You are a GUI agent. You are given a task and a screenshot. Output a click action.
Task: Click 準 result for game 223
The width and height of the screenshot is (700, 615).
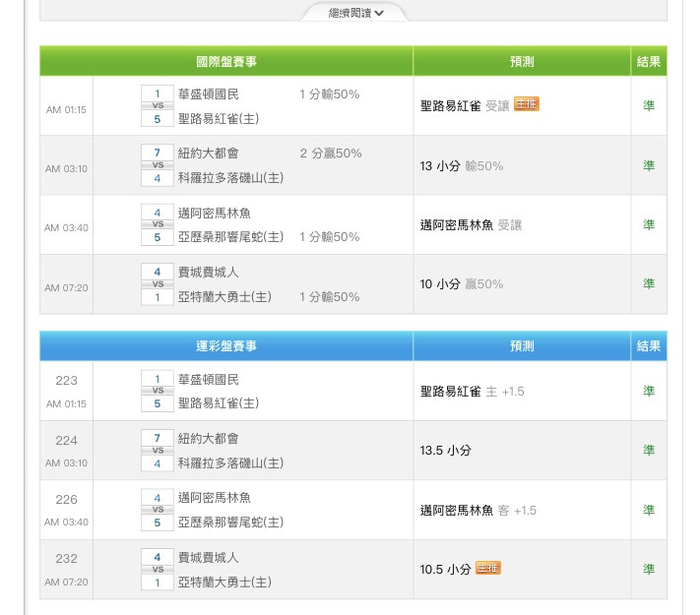point(649,392)
